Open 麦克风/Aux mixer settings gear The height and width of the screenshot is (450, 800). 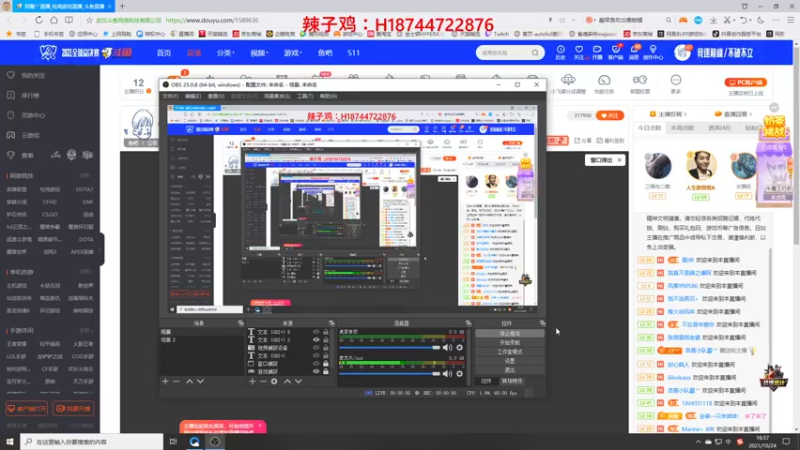click(x=460, y=374)
